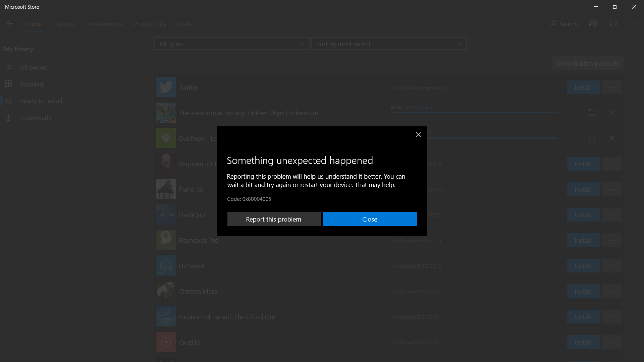
Task: Click the Installed tiles icon
Action: pos(9,84)
